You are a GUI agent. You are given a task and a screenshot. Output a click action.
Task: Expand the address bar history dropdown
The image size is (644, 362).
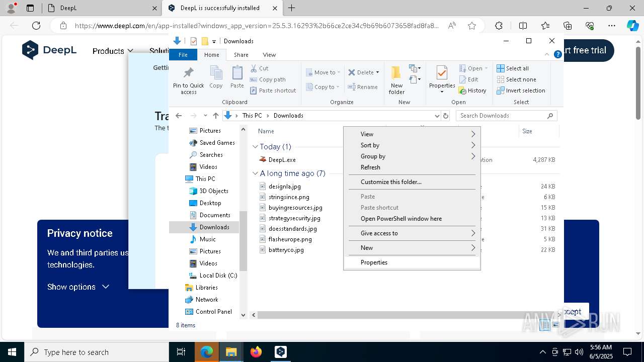click(436, 116)
